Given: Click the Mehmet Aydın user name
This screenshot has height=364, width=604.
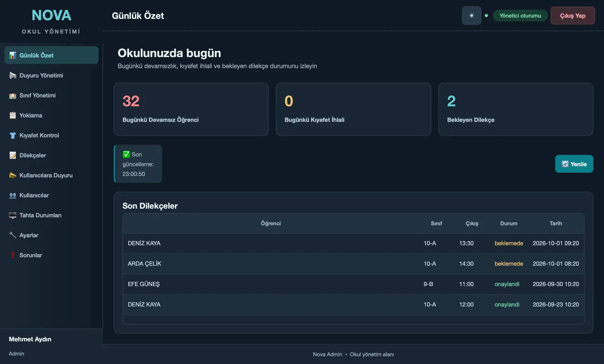Looking at the screenshot, I should click(30, 339).
